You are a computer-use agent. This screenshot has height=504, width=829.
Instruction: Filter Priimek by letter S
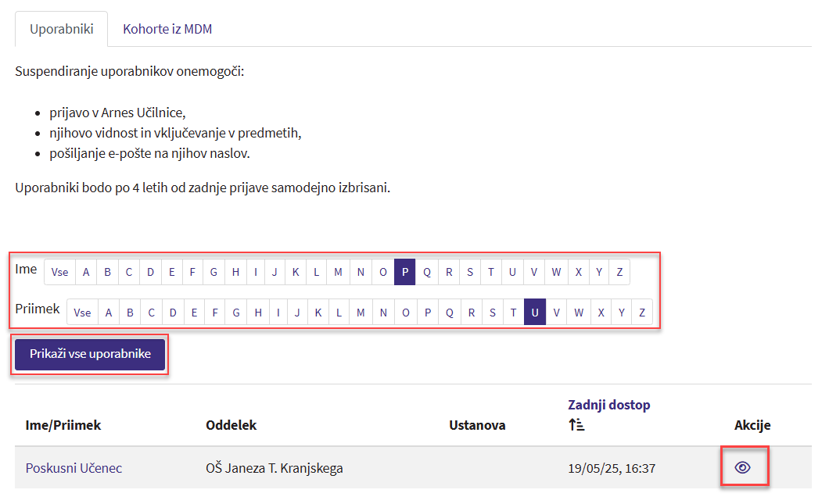point(493,313)
